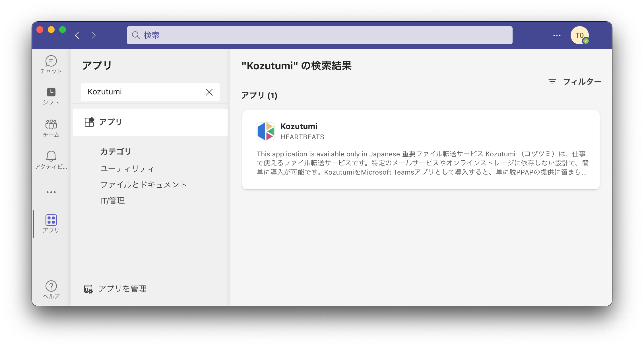This screenshot has height=348, width=644.
Task: Click the forward navigation arrow
Action: [94, 35]
